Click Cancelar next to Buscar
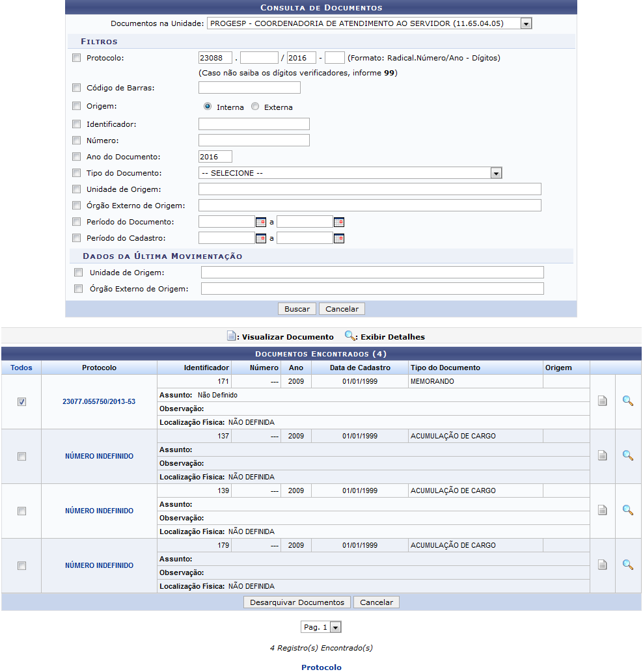The image size is (643, 672). coord(342,309)
